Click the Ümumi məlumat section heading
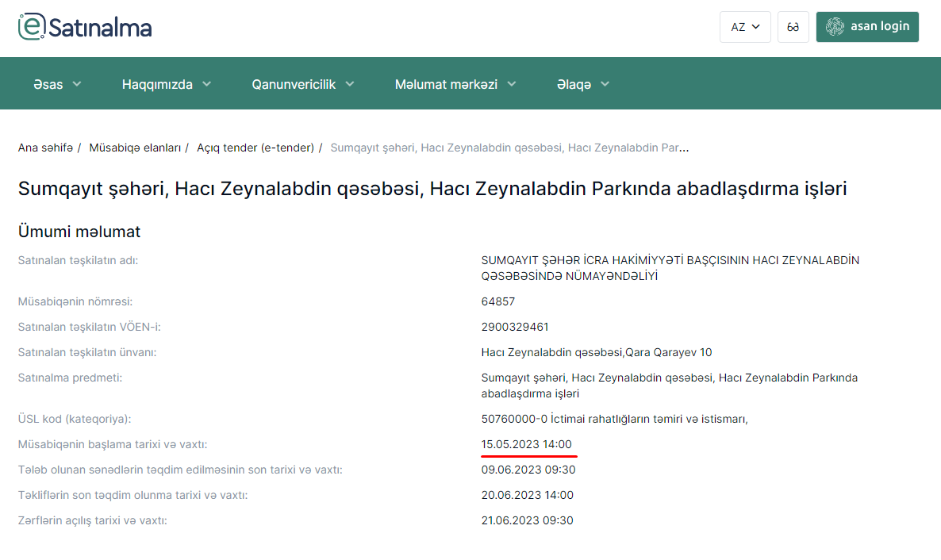The height and width of the screenshot is (560, 941). 79,232
